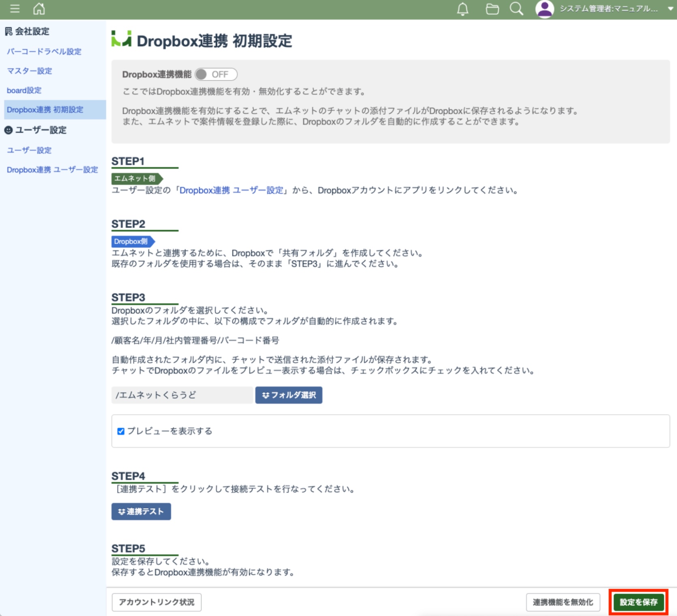Screen dimensions: 677x616
Task: Follow the Dropbox連携 ユーザー設定 link in STEP1
Action: [231, 190]
